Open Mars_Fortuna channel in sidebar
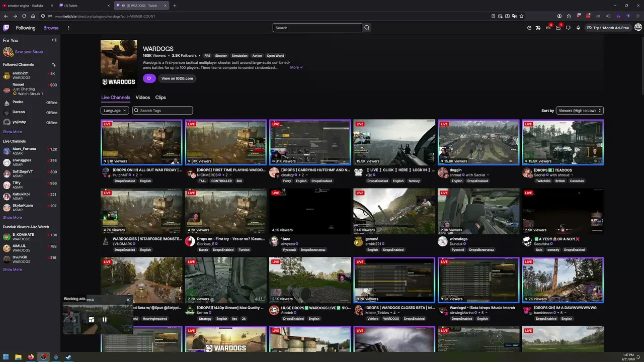644x362 pixels. (30, 151)
